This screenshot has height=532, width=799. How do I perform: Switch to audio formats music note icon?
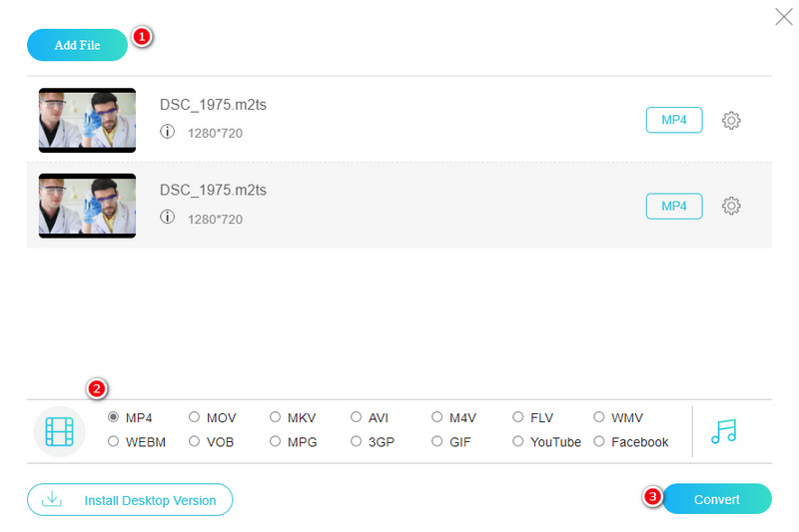(723, 430)
